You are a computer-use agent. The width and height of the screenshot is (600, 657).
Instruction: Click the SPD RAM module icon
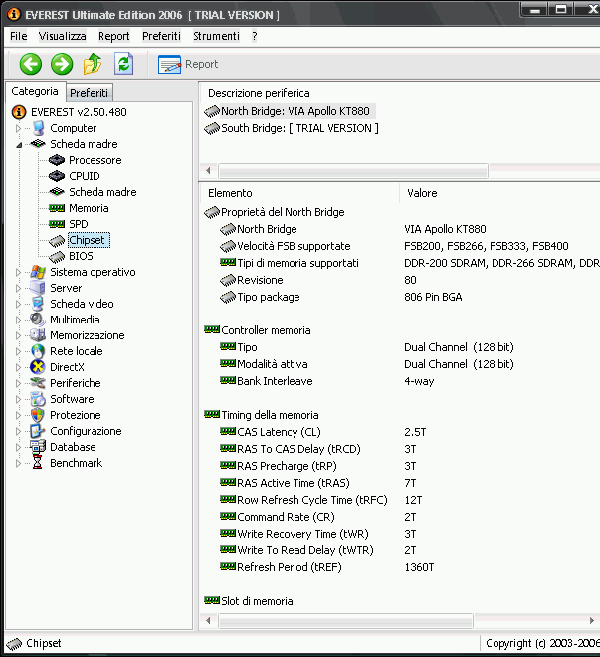tap(57, 224)
